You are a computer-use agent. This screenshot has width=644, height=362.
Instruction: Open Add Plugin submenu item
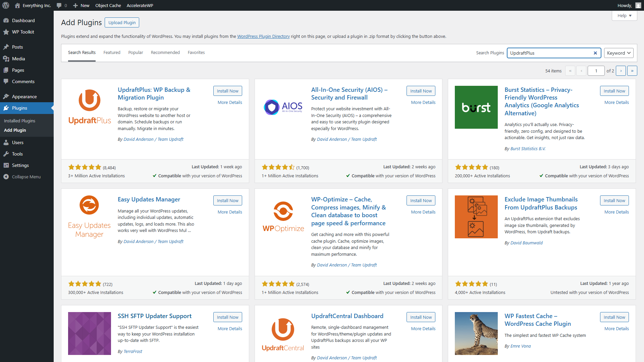click(x=15, y=130)
